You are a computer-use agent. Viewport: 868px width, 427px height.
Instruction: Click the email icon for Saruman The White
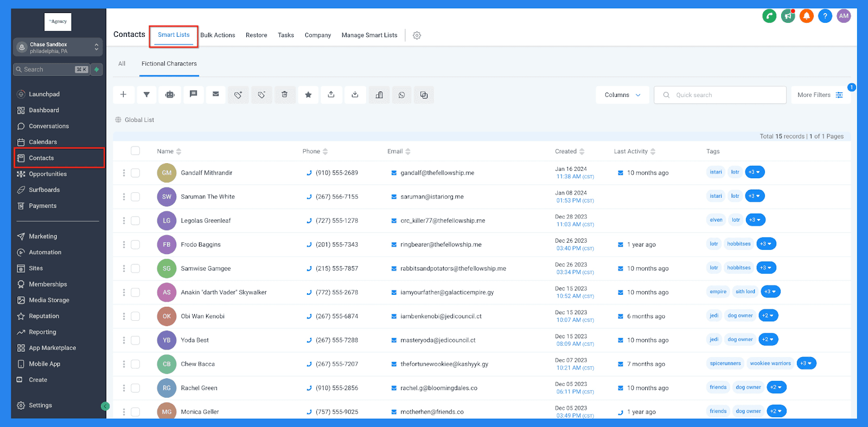pos(394,197)
